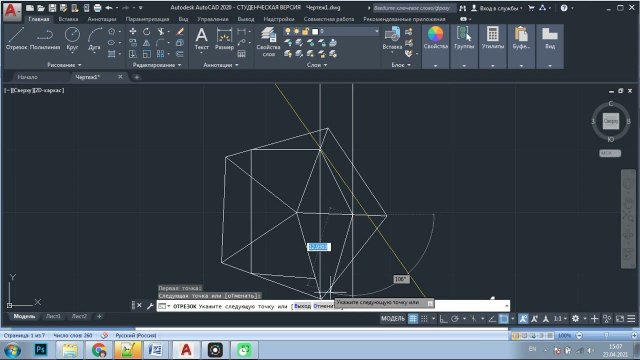Image resolution: width=640 pixels, height=360 pixels.
Task: Toggle the layer on/off lightbulb icon
Action: coord(288,31)
